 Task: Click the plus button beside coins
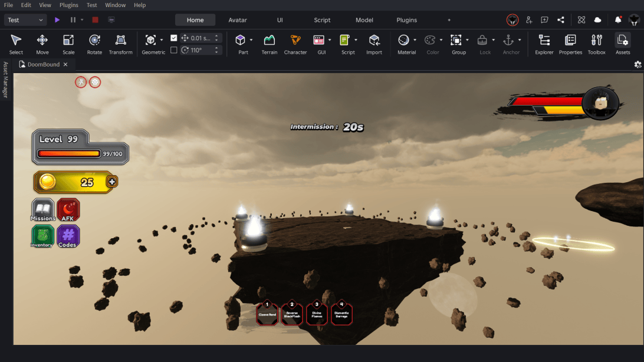[x=111, y=182]
